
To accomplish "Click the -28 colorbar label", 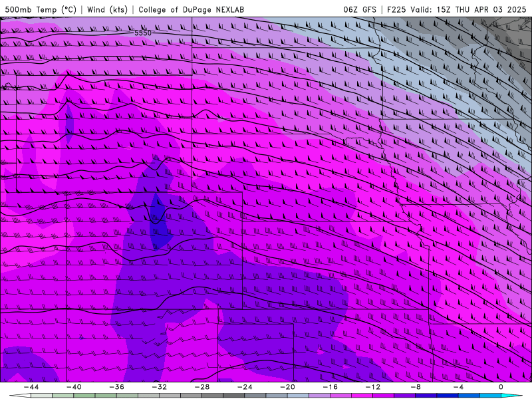I will tap(202, 387).
